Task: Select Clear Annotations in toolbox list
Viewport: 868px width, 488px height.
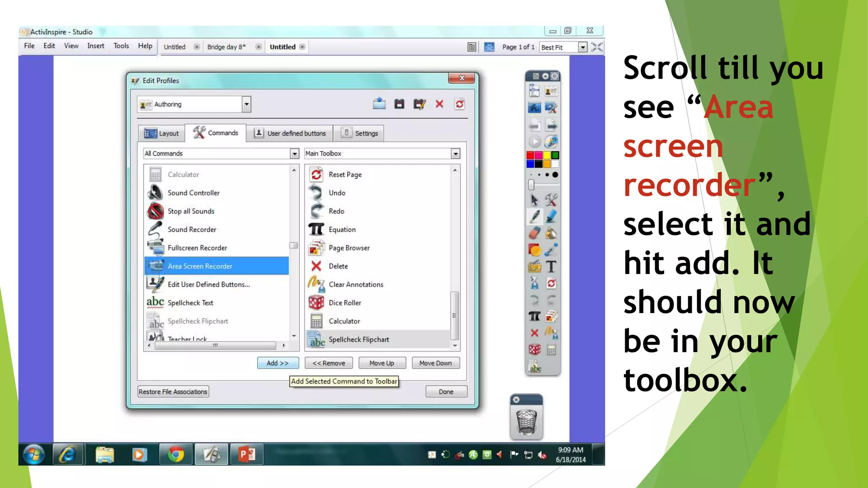Action: [x=377, y=285]
